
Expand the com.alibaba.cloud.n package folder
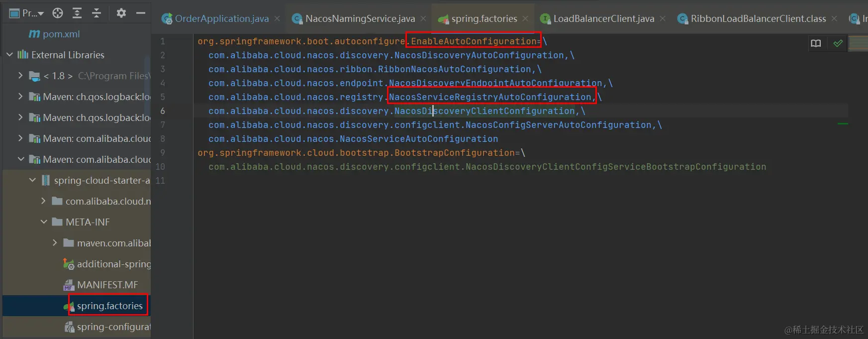tap(43, 201)
